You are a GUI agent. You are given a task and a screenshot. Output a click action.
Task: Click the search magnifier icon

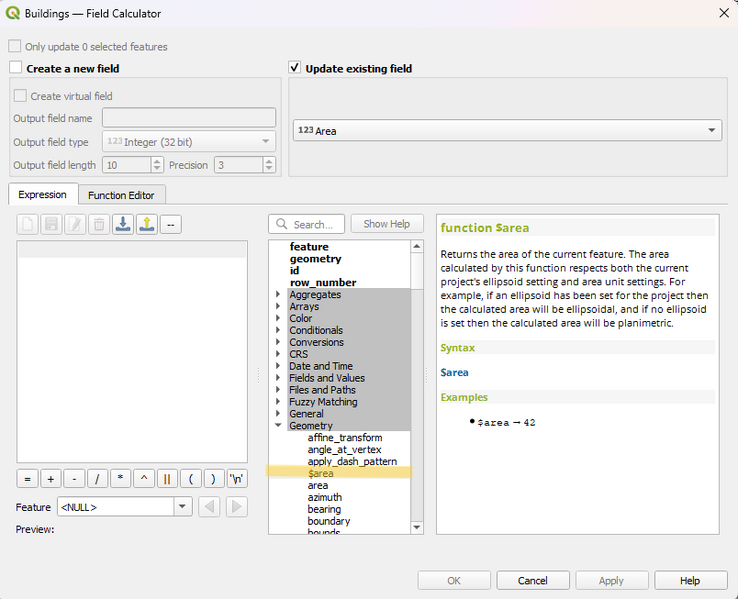tap(281, 224)
